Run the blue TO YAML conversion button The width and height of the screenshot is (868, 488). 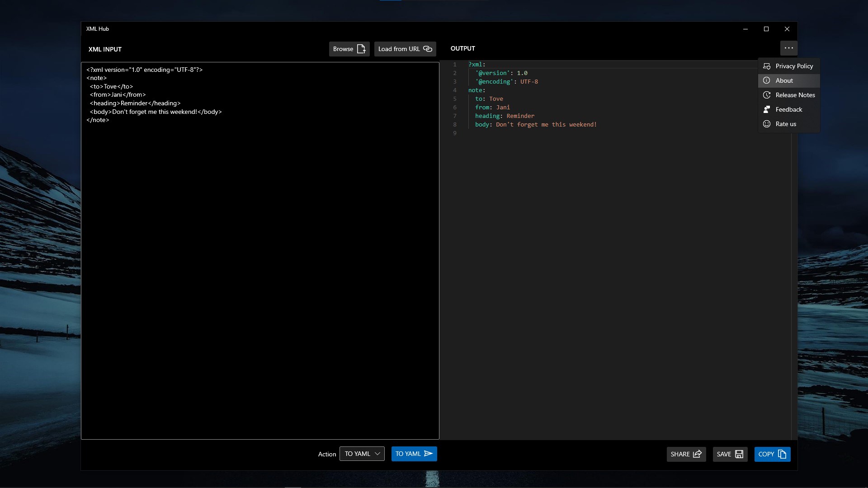pyautogui.click(x=414, y=454)
